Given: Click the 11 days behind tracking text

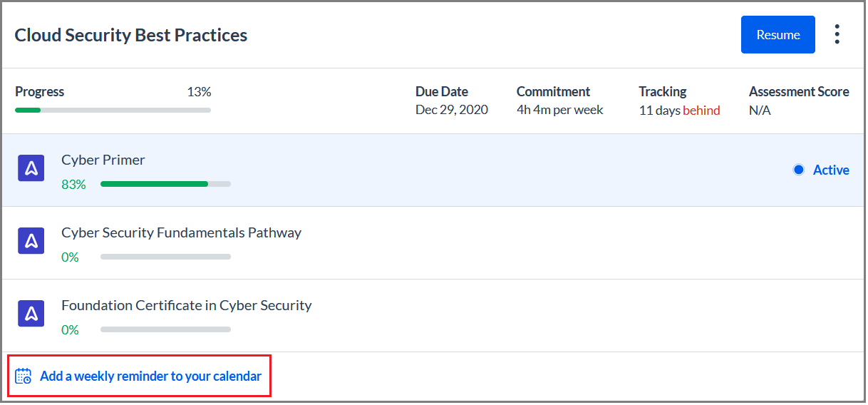Looking at the screenshot, I should 679,111.
